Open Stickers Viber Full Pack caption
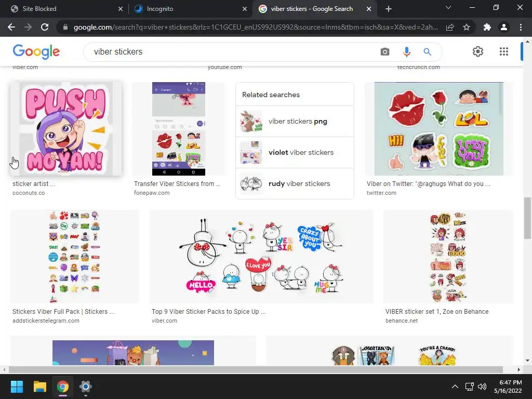Viewport: 532px width, 399px height. pyautogui.click(x=63, y=312)
